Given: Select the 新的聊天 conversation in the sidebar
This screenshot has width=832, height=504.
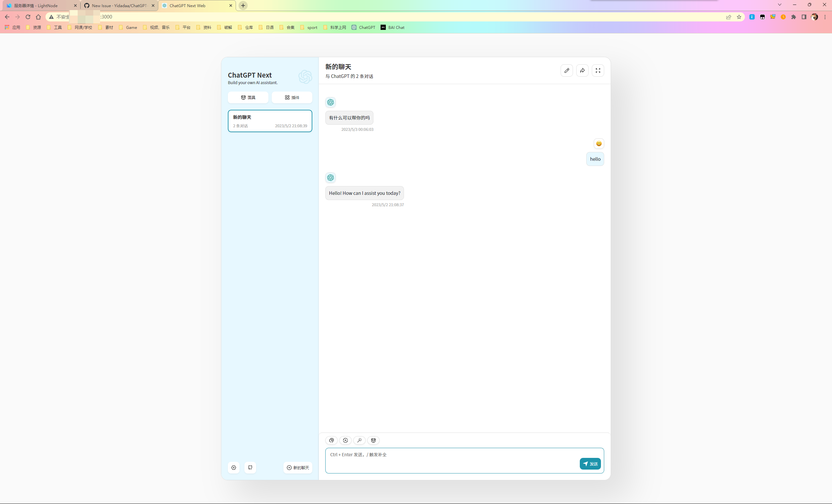Looking at the screenshot, I should (270, 121).
